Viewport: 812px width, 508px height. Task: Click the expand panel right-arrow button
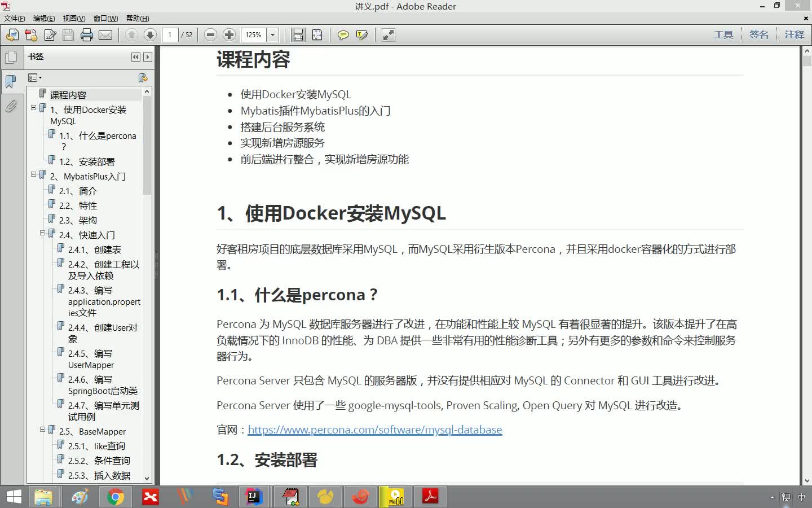pyautogui.click(x=148, y=57)
